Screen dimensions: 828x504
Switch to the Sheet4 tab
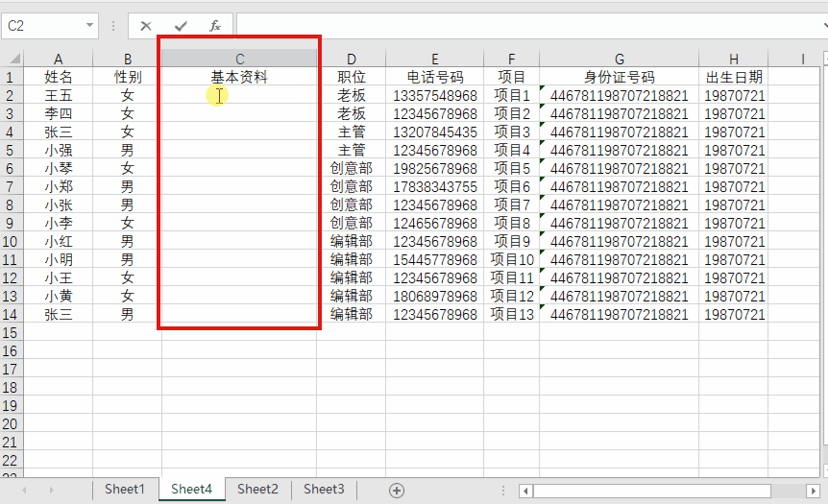pyautogui.click(x=191, y=490)
